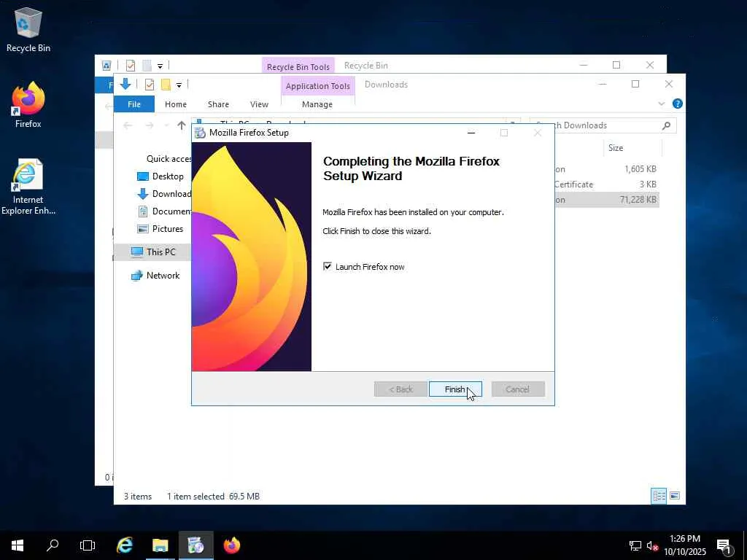The image size is (747, 560).
Task: Uncheck Launch Firefox now checkbox
Action: 328,266
